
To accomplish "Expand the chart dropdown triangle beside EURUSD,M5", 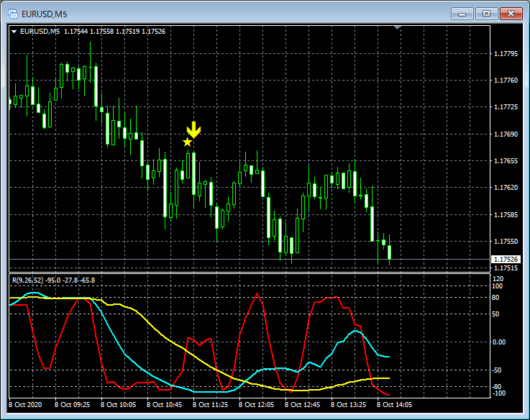I will tap(14, 32).
